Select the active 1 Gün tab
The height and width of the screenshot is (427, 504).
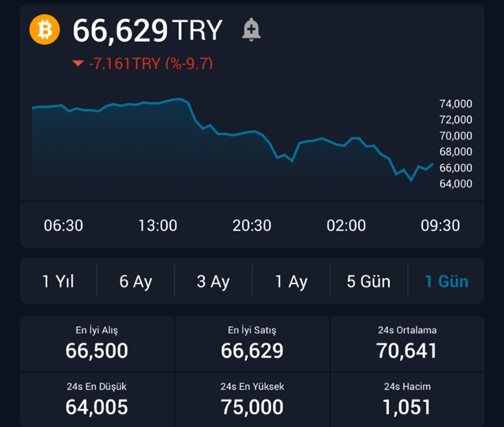pyautogui.click(x=447, y=281)
